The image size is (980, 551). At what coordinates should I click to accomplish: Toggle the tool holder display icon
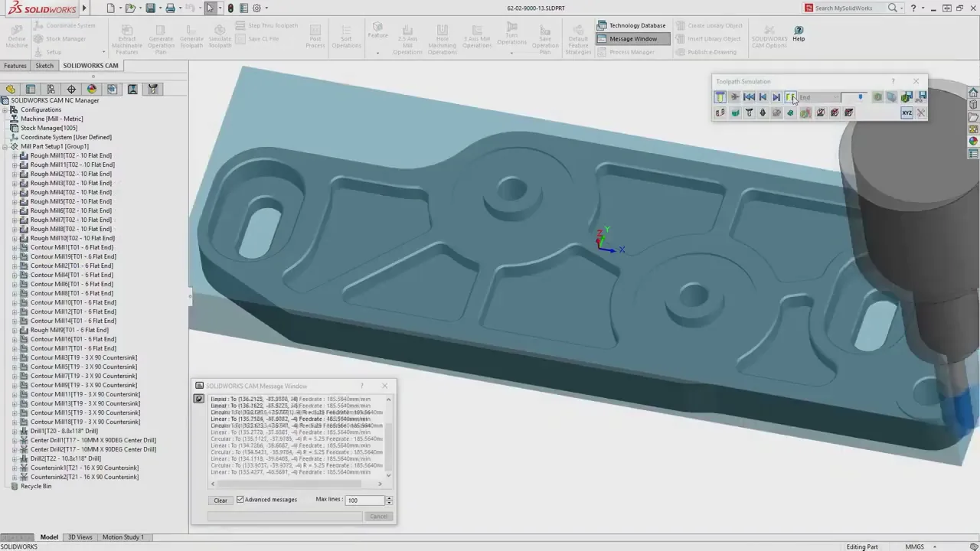tap(763, 113)
